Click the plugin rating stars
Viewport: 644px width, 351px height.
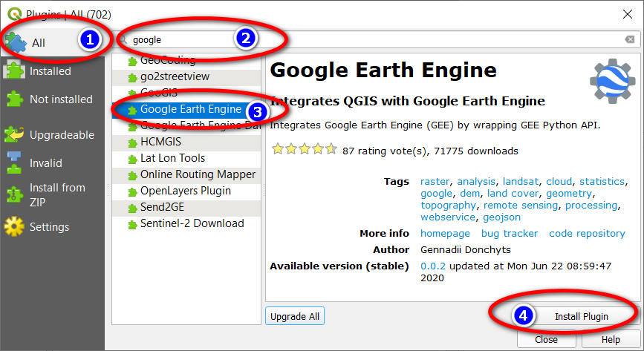pos(305,149)
